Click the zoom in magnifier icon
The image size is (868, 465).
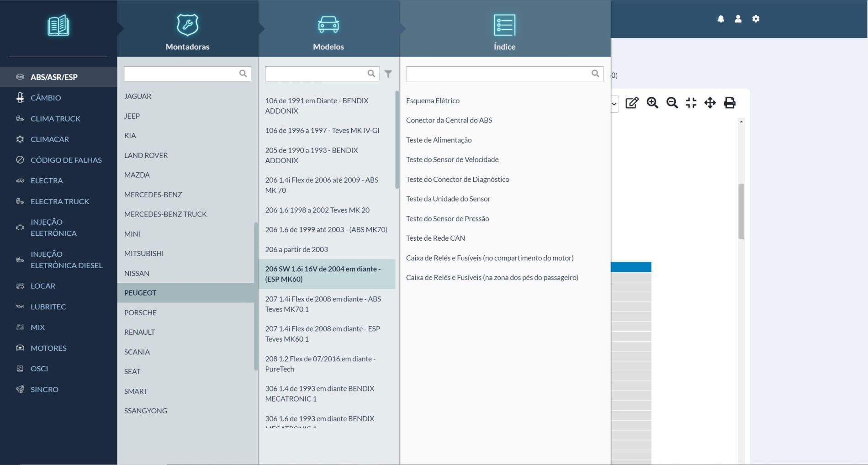[652, 103]
